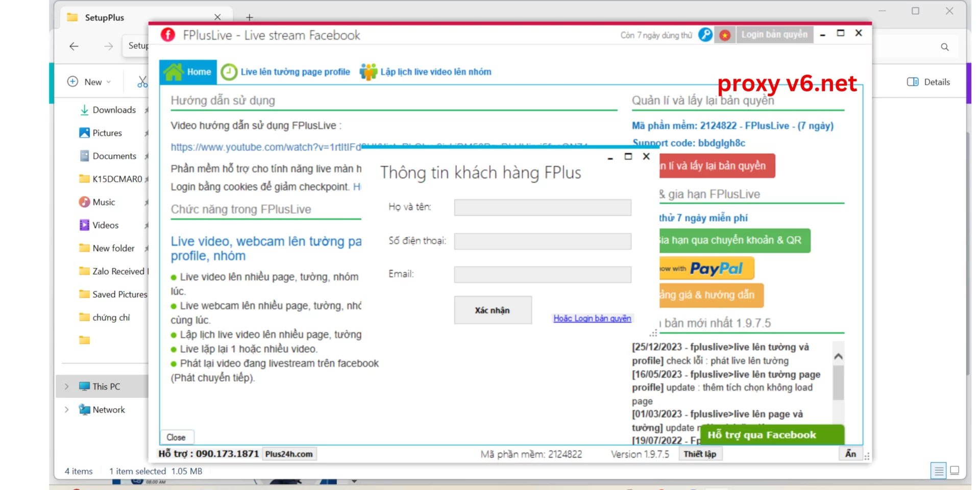
Task: Click the Explorer search icon
Action: (x=945, y=47)
